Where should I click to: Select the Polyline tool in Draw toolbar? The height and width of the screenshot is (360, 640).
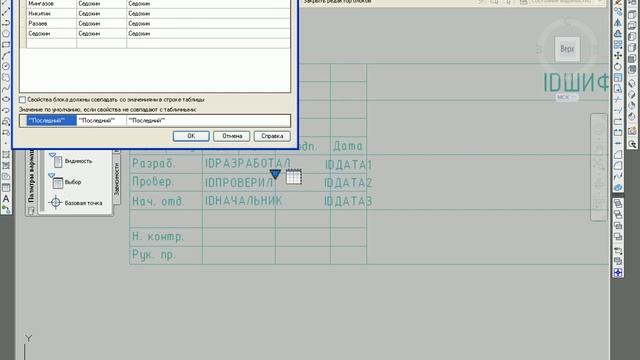pyautogui.click(x=6, y=22)
